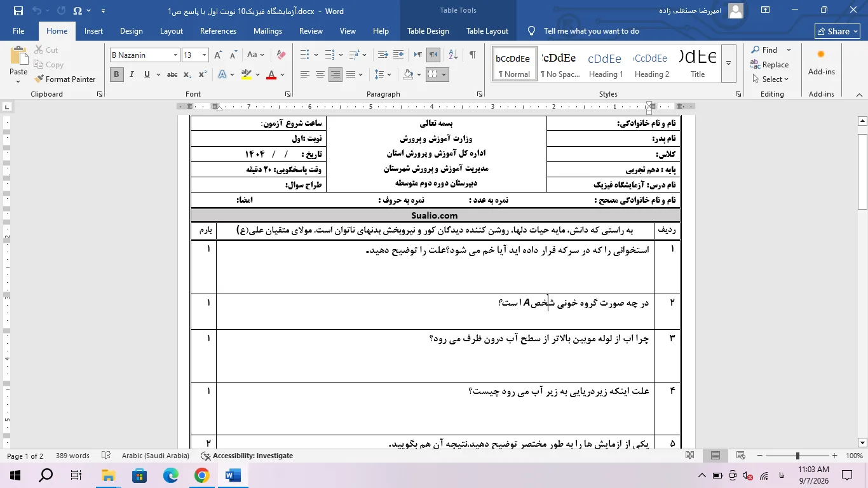The height and width of the screenshot is (488, 868).
Task: Apply the No Spacing style
Action: [560, 64]
